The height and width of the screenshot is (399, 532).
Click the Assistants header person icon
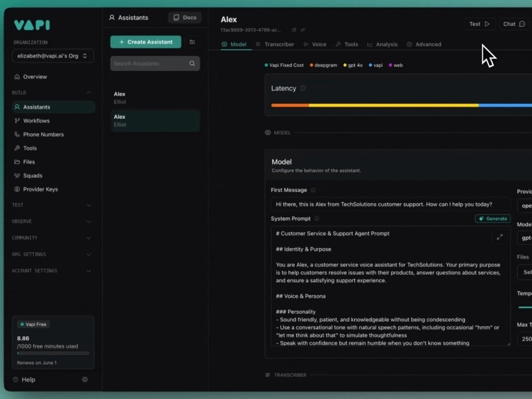coord(112,18)
